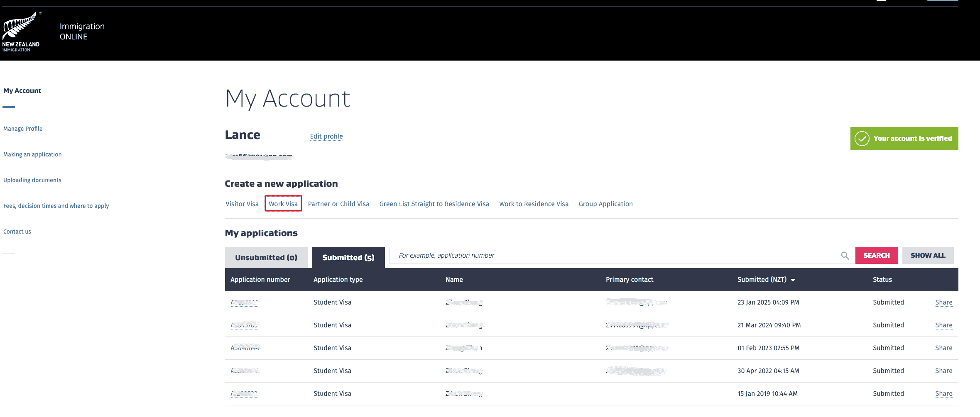This screenshot has width=980, height=417.
Task: Switch to the Unsubmitted (0) tab
Action: point(266,257)
